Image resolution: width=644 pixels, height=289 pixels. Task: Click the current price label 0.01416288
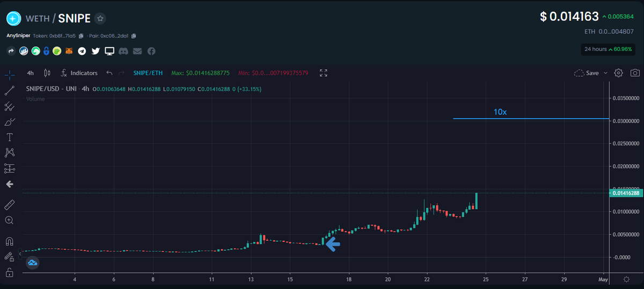[x=625, y=193]
